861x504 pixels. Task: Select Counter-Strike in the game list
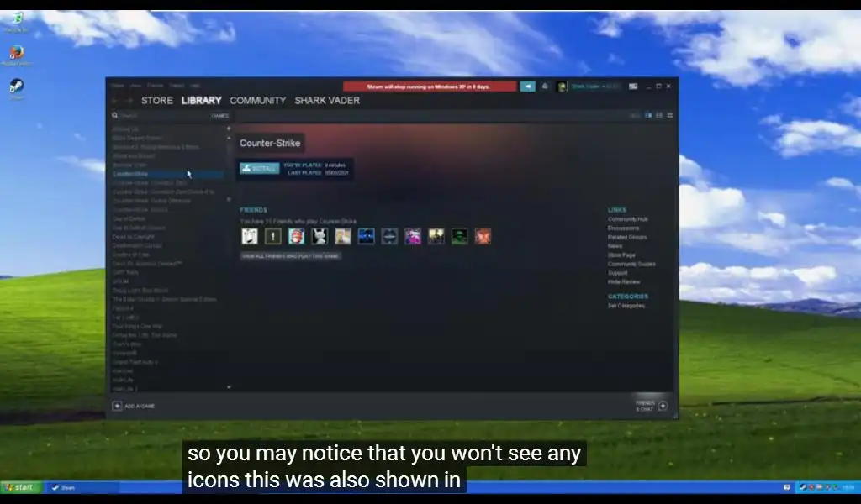click(168, 174)
